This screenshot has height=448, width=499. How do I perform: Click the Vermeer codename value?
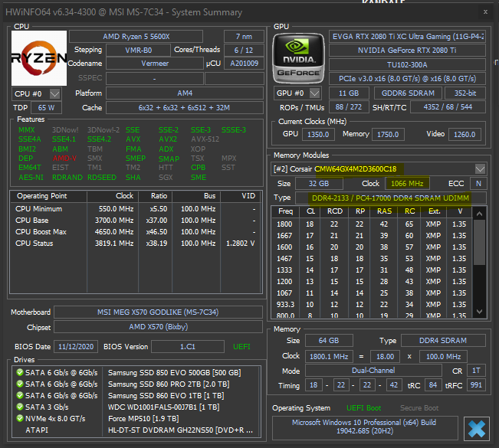pos(155,64)
